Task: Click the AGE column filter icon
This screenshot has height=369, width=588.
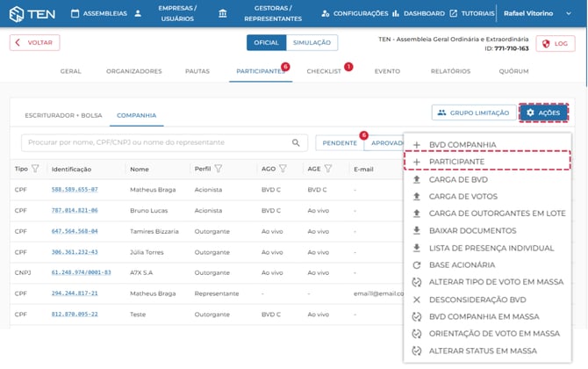Action: (x=328, y=169)
